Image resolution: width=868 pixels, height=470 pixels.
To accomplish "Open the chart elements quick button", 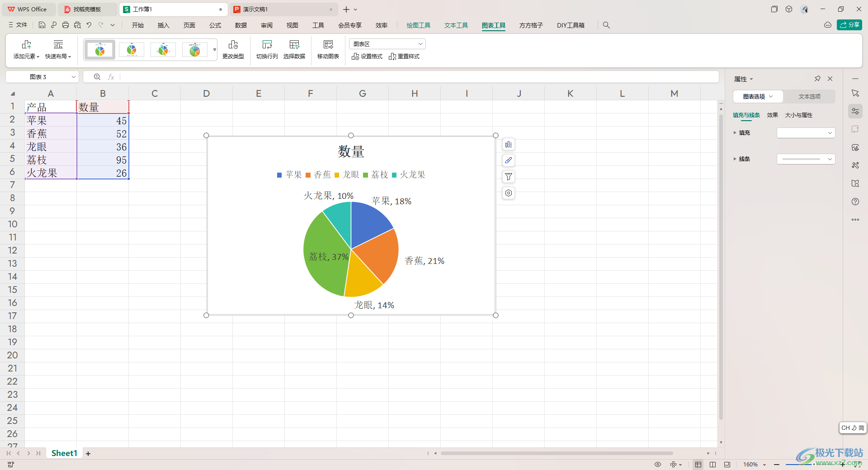I will (509, 145).
